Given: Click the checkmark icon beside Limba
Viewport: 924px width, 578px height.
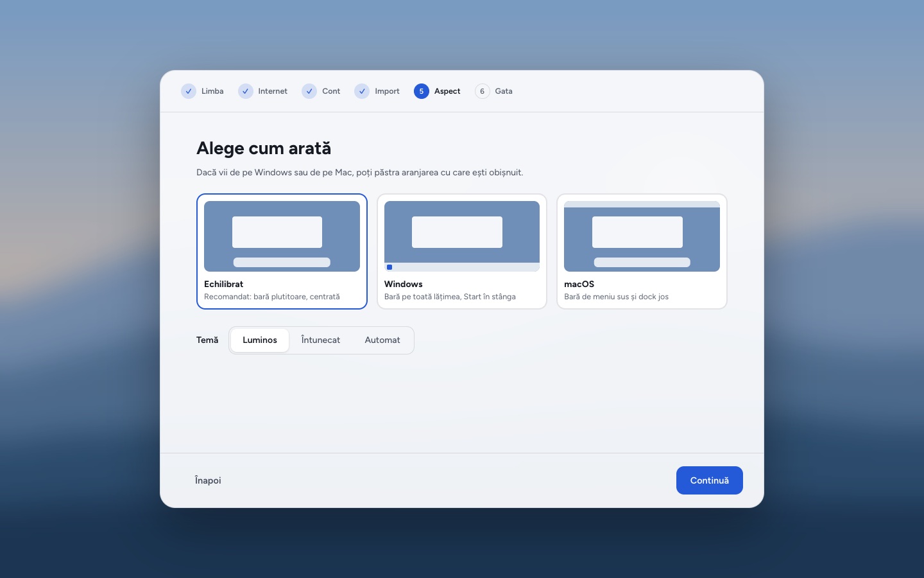Looking at the screenshot, I should [189, 91].
